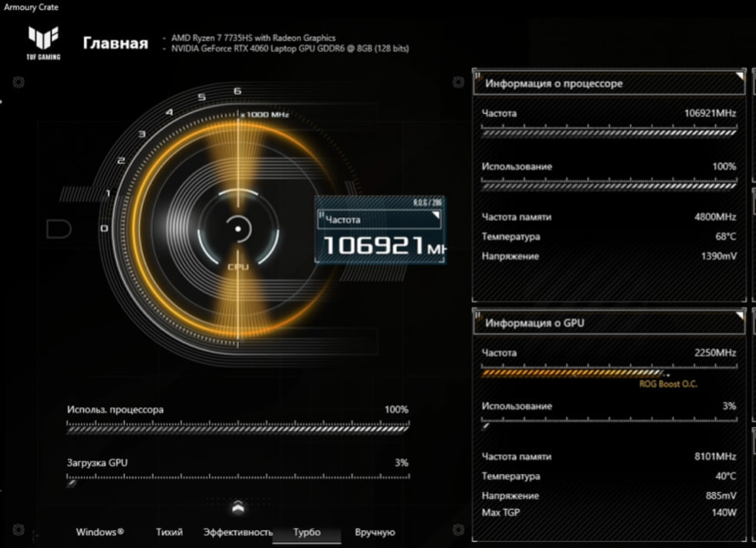The height and width of the screenshot is (548, 756).
Task: Click the processor Частота памяти 4800MHz value
Action: 715,217
